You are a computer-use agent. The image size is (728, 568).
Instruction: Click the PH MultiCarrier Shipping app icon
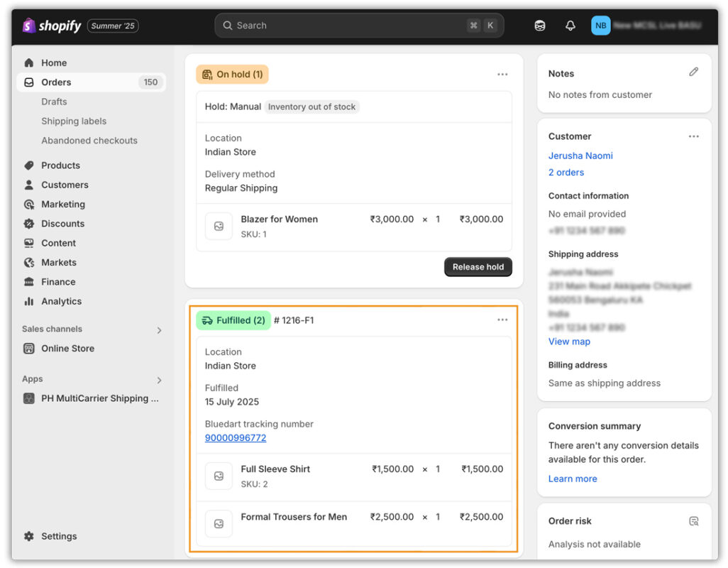coord(29,399)
